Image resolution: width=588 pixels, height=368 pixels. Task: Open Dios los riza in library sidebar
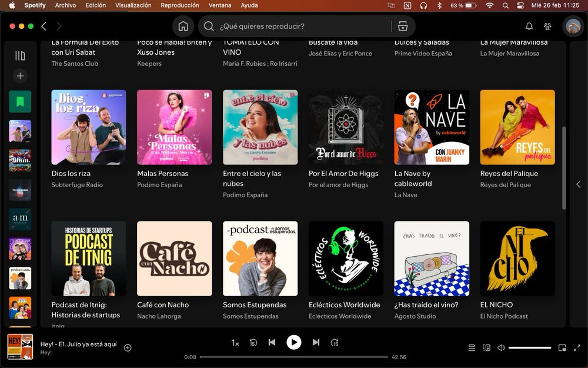(x=20, y=131)
